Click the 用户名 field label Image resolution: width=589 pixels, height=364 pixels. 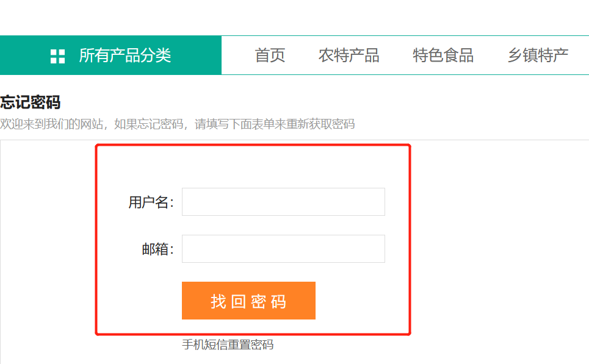(151, 202)
